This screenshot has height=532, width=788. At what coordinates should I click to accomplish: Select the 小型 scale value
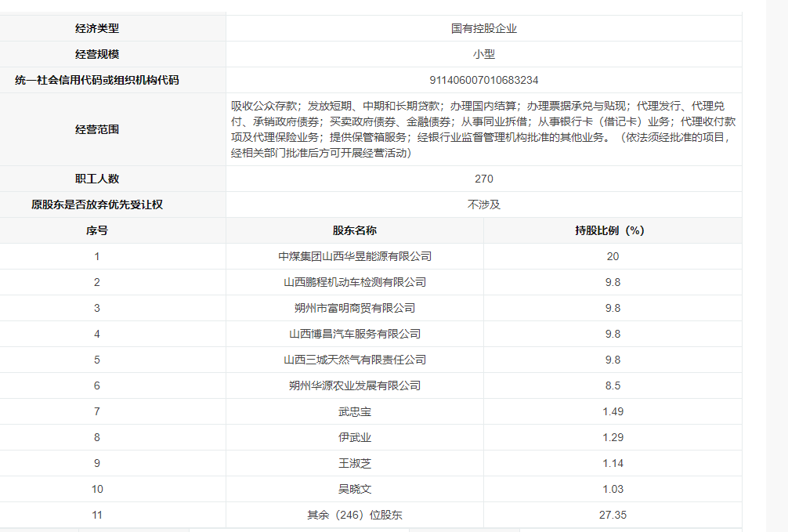pos(484,54)
